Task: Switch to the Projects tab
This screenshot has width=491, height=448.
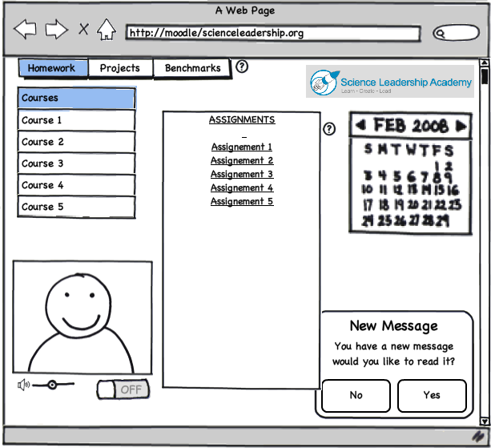Action: [119, 68]
